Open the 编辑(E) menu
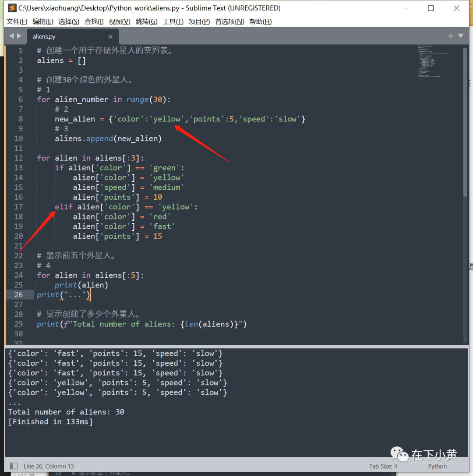 pyautogui.click(x=43, y=21)
